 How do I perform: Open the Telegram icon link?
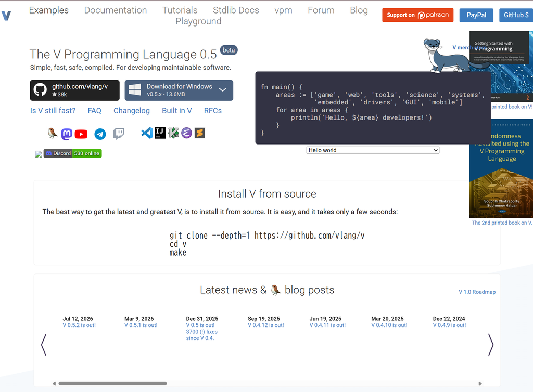point(100,134)
